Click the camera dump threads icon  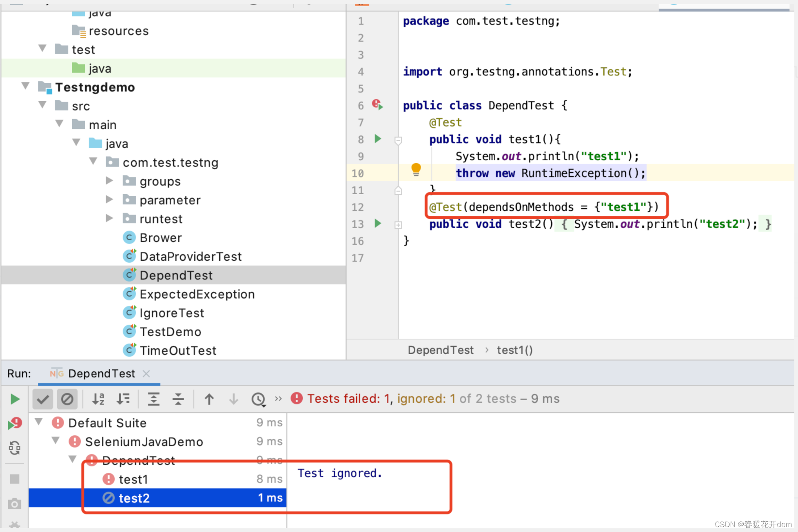click(15, 504)
